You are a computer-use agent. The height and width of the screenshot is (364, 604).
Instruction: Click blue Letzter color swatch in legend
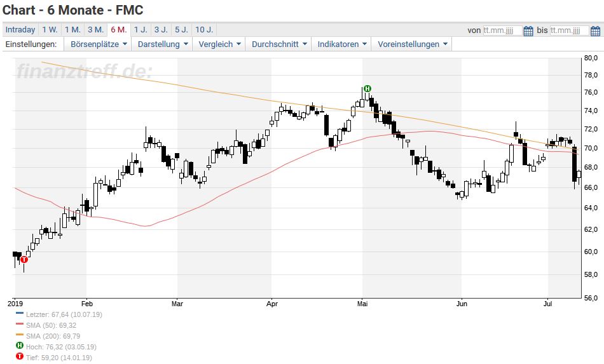point(20,313)
